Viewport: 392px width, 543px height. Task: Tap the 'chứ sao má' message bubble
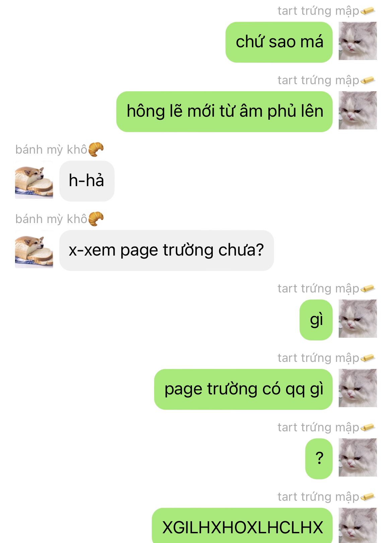point(279,42)
